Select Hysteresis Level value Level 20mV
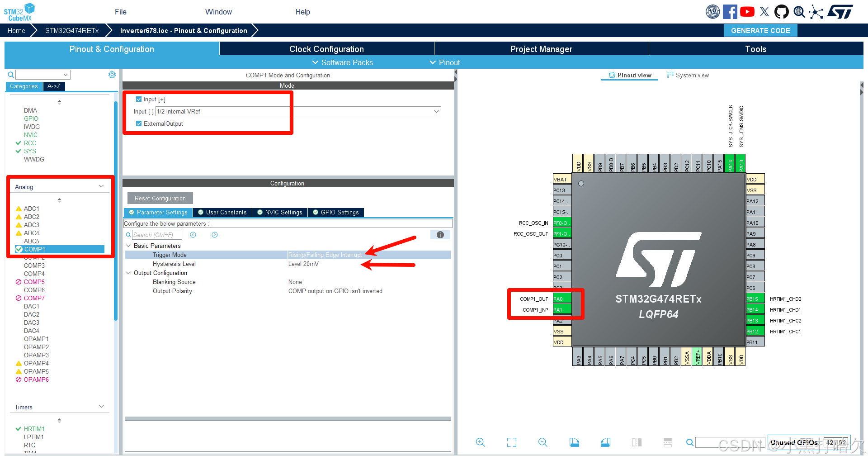Screen dimensions: 868x460 303,264
